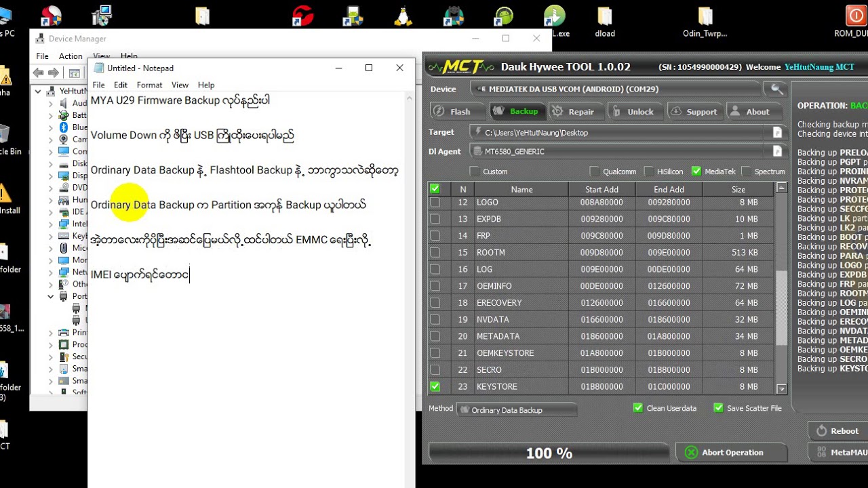The width and height of the screenshot is (868, 488).
Task: Check the NVDATA partition checkbox
Action: 435,319
